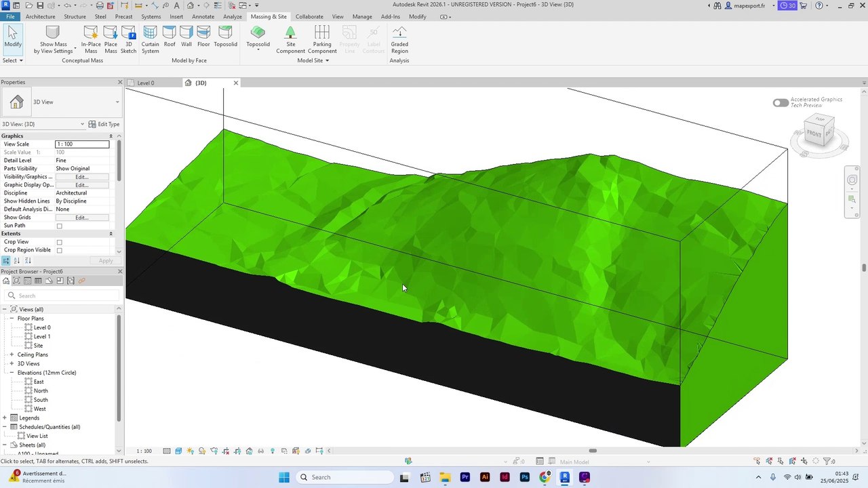Open the Collaborate ribbon tab
The width and height of the screenshot is (868, 488).
coord(309,16)
